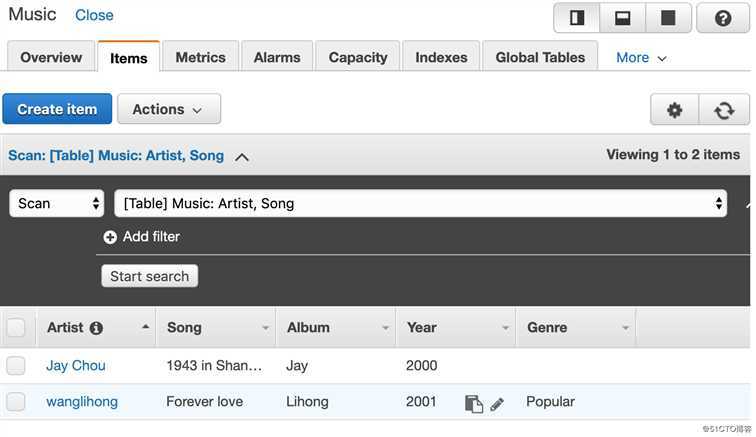Click the Start search button
This screenshot has width=756, height=437.
[149, 276]
